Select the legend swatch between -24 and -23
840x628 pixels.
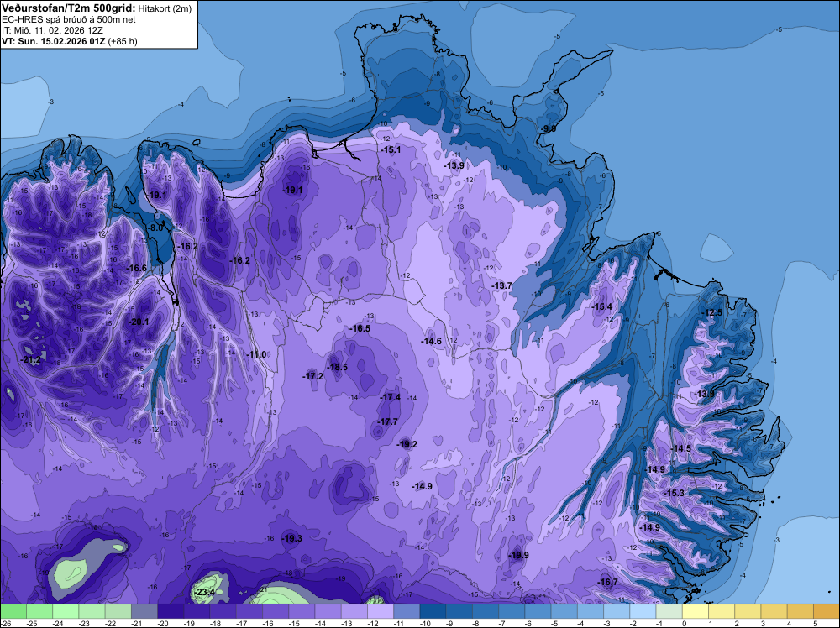tap(66, 612)
